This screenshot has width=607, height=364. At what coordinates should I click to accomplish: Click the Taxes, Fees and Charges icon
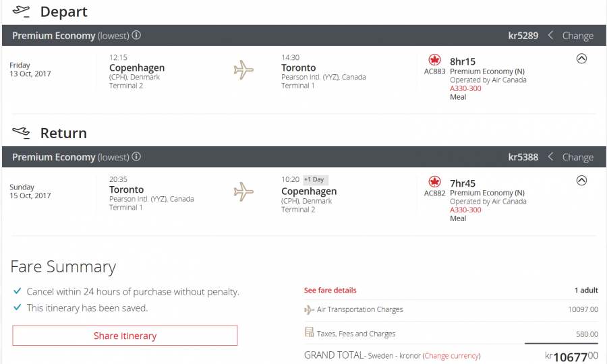point(310,333)
